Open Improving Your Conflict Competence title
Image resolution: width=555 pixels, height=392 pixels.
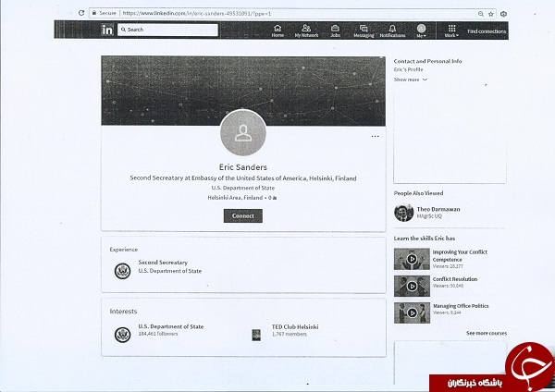(460, 255)
